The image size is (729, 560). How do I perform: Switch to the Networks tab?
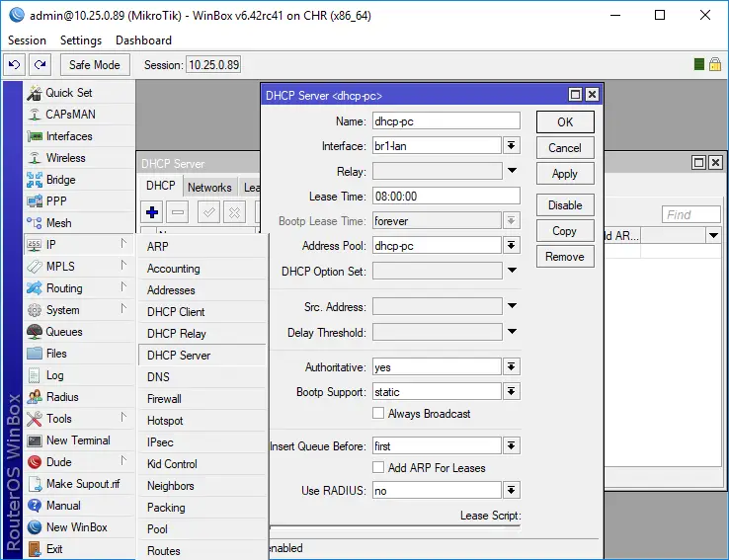pos(209,188)
